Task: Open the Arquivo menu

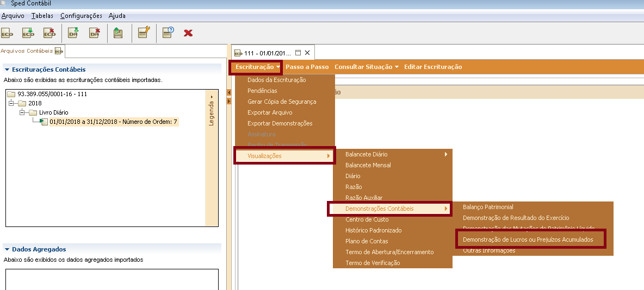Action: point(13,16)
